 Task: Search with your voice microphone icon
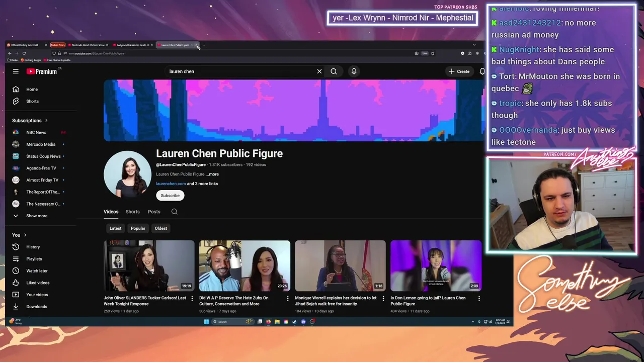point(354,71)
